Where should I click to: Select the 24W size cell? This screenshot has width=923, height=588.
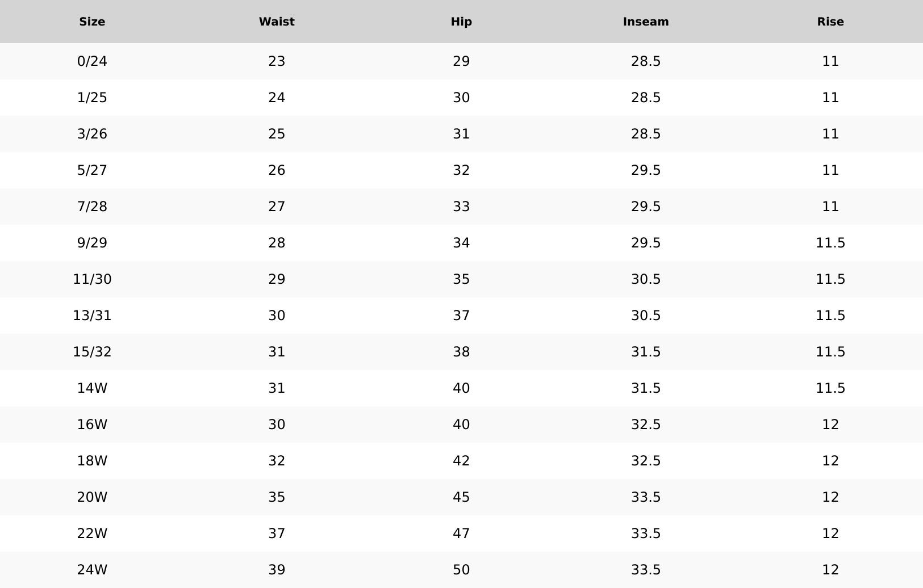pyautogui.click(x=92, y=570)
